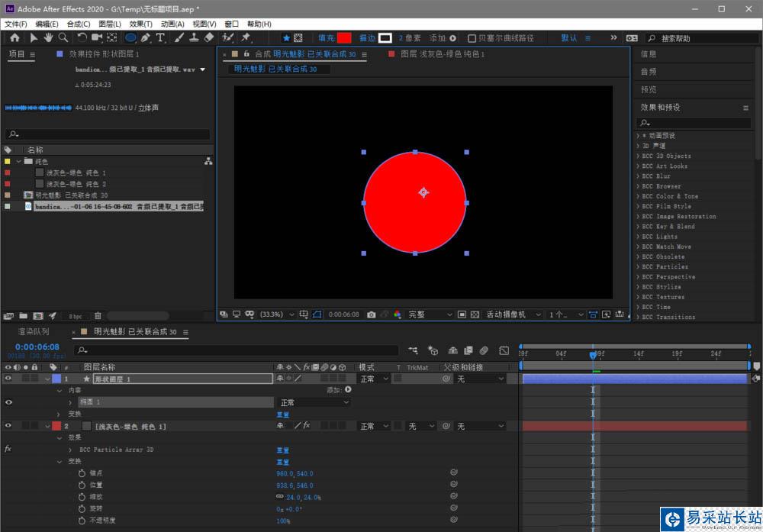Delete selected item with project trash icon
This screenshot has width=763, height=532.
coord(98,315)
